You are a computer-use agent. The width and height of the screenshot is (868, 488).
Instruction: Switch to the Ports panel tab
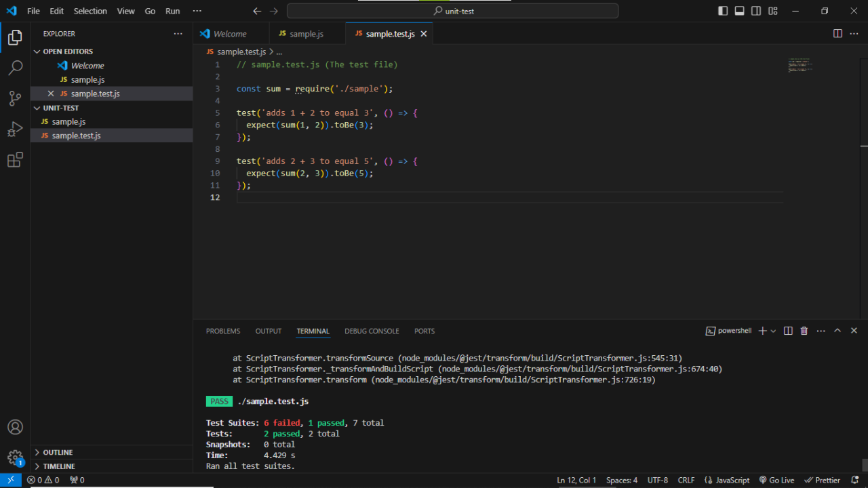point(425,331)
